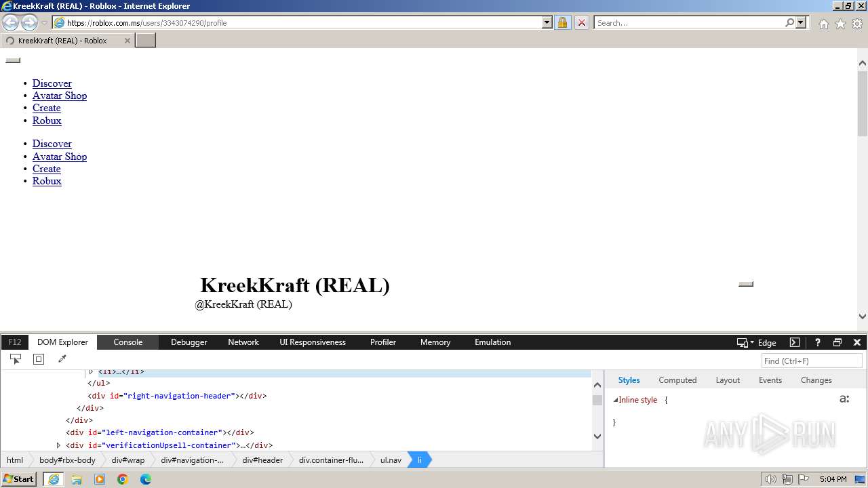This screenshot has height=488, width=868.
Task: Click the second Avatar Shop link
Action: [60, 157]
